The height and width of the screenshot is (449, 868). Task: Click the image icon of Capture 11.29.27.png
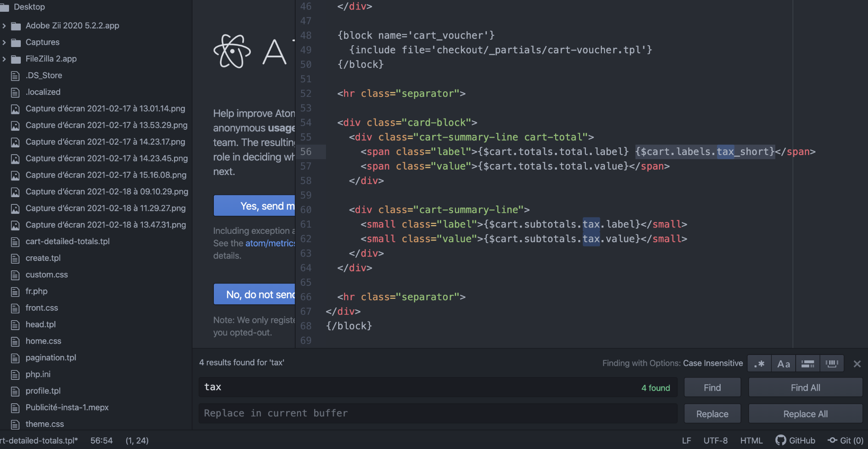tap(15, 208)
